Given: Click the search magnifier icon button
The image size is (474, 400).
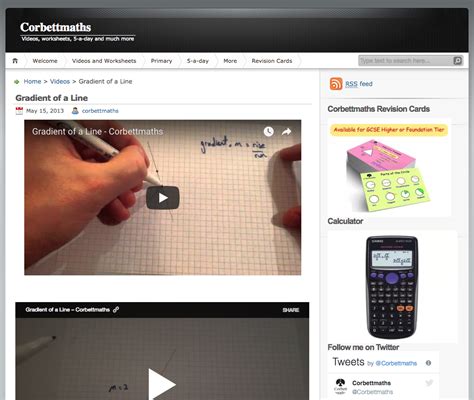Looking at the screenshot, I should 458,61.
